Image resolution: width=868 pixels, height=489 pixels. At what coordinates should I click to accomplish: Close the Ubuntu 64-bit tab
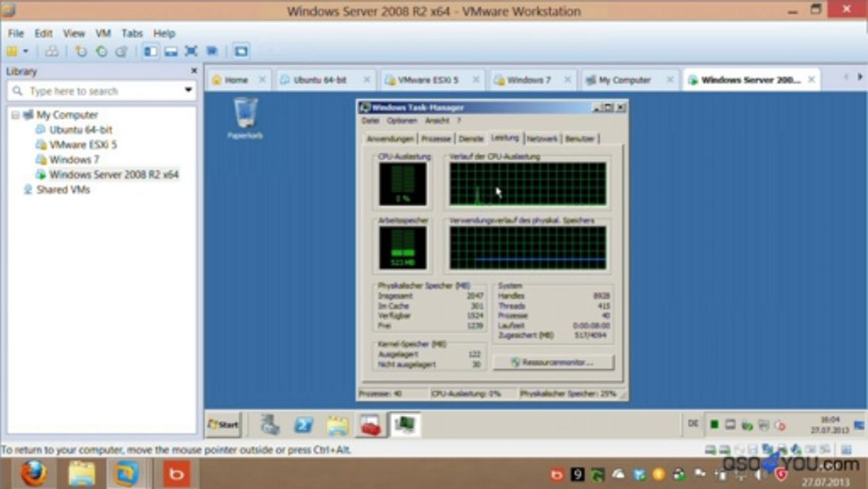point(367,79)
